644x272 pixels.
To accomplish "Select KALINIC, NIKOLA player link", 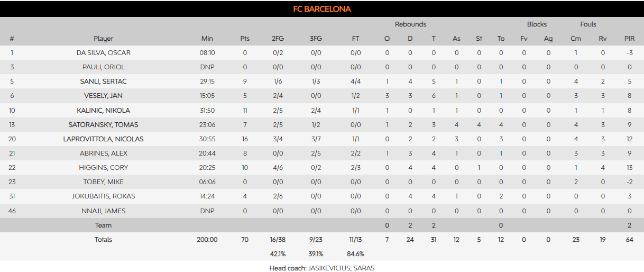I will (103, 110).
